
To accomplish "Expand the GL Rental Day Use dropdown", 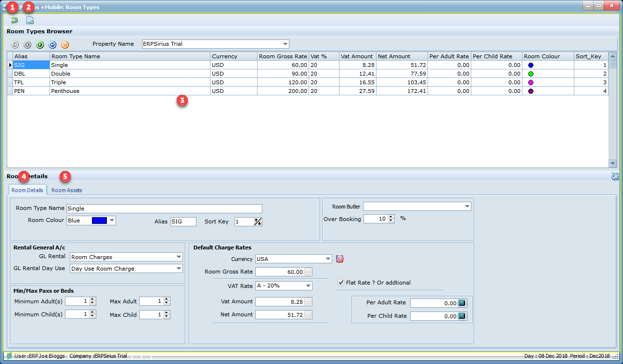I will coord(179,269).
